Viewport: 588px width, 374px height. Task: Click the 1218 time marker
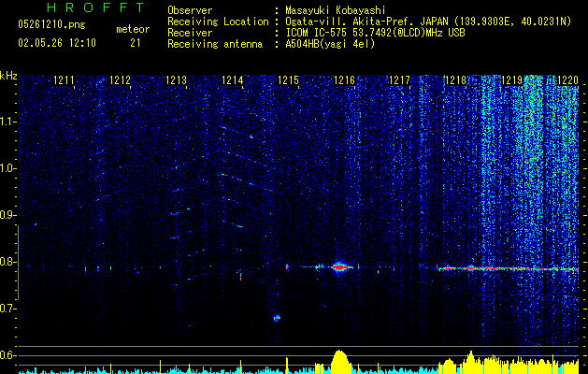point(455,79)
